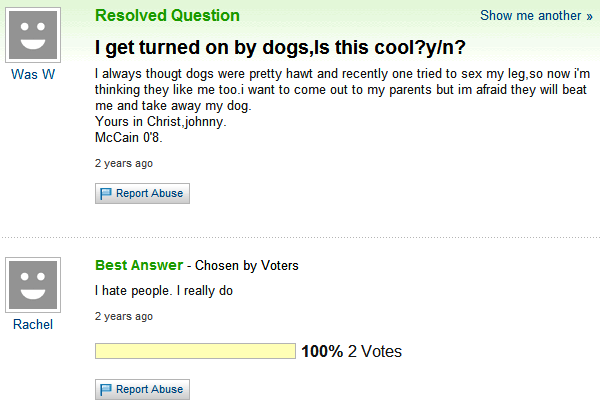Click the answer's 2 years ago timestamp
Viewport: 600px width, 410px height.
click(124, 317)
